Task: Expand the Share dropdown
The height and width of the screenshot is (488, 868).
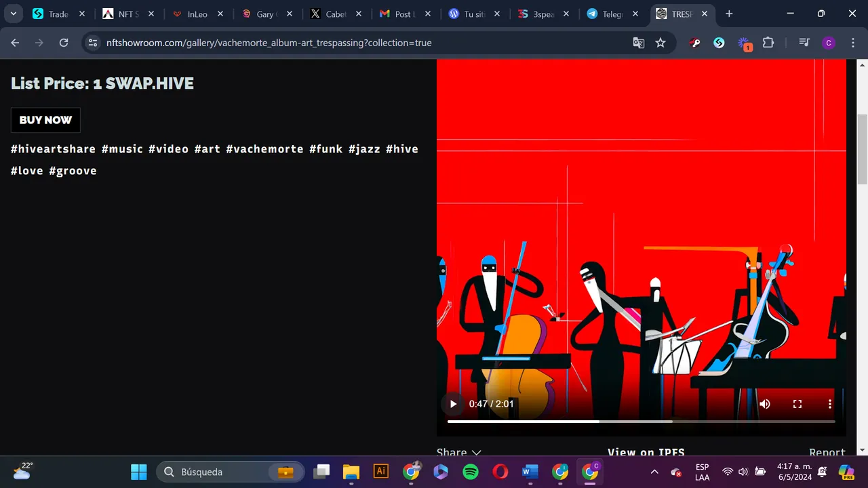Action: click(459, 451)
